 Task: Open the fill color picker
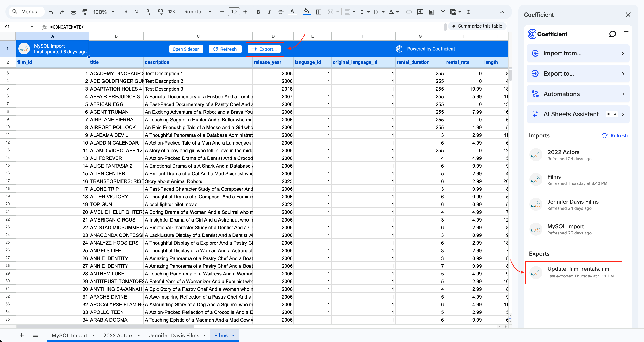coord(306,12)
